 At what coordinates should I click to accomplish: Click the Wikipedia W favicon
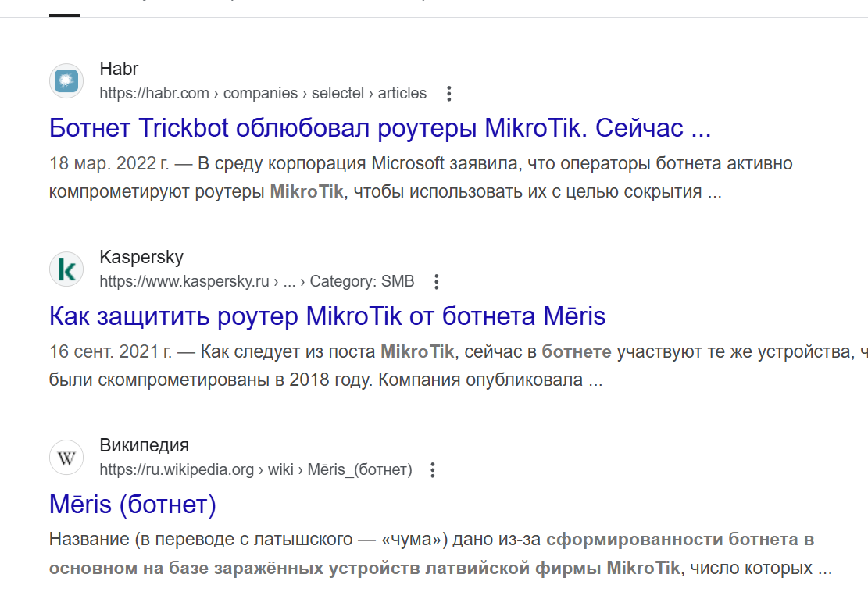(x=66, y=458)
